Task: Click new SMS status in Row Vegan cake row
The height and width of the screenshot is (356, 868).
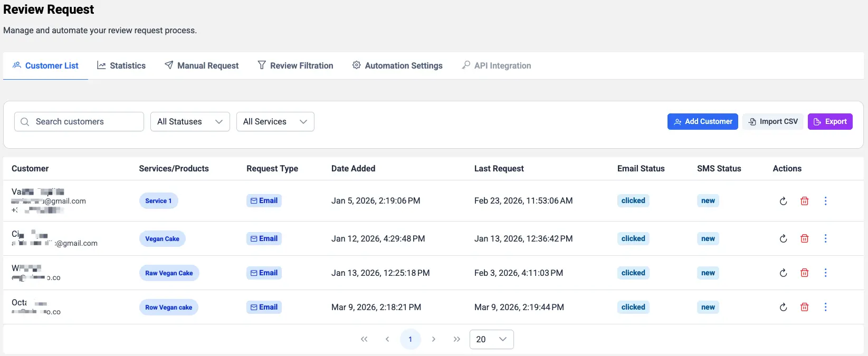Action: click(x=708, y=307)
